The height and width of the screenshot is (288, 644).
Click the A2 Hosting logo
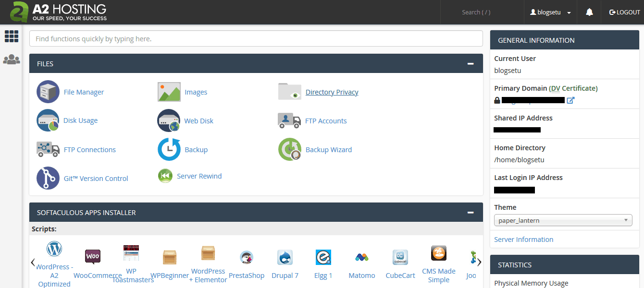59,12
